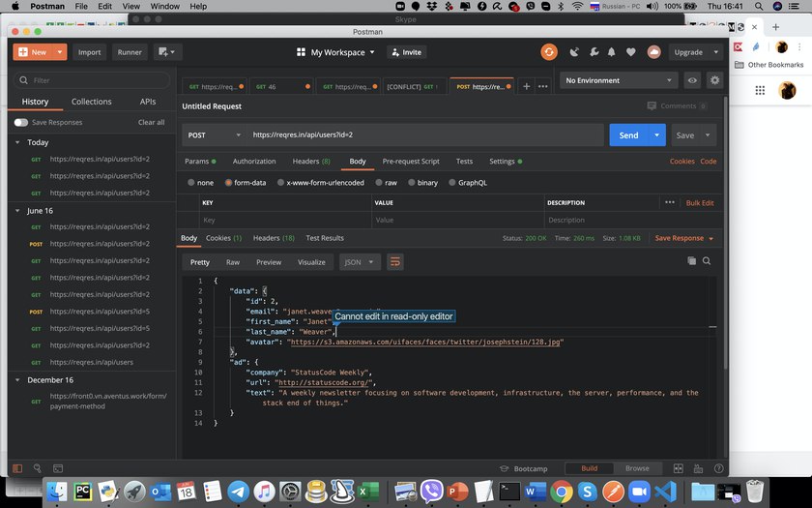
Task: Open the keyboard shortcuts icon
Action: coord(699,468)
